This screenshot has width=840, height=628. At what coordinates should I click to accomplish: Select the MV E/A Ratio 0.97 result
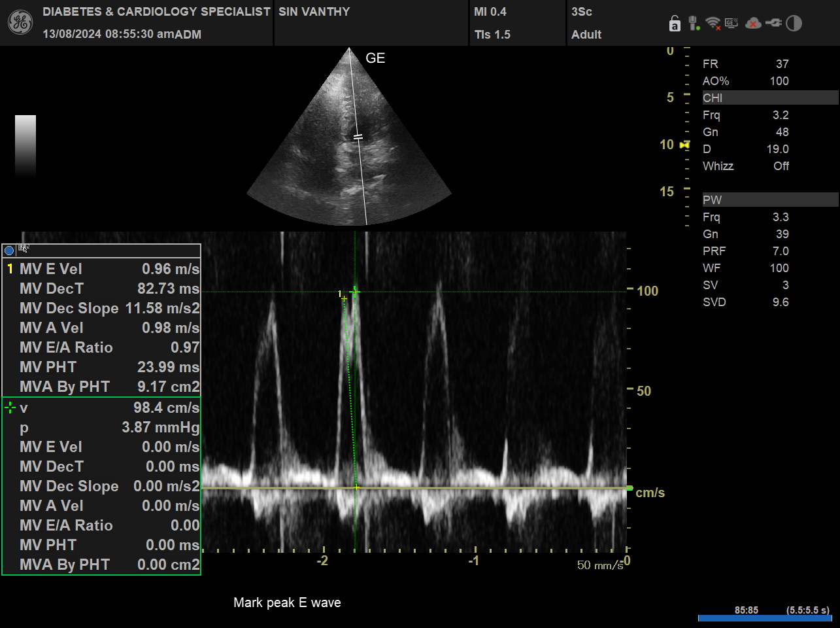click(101, 347)
